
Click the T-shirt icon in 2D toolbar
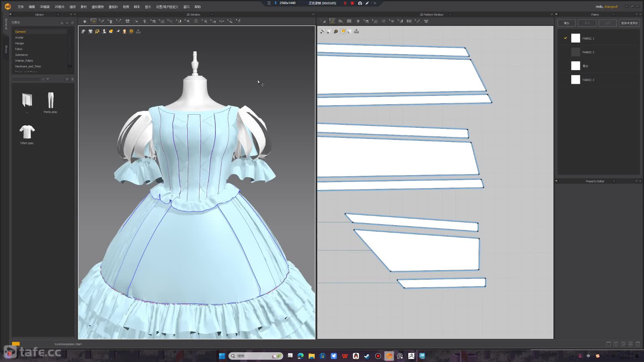click(x=426, y=21)
